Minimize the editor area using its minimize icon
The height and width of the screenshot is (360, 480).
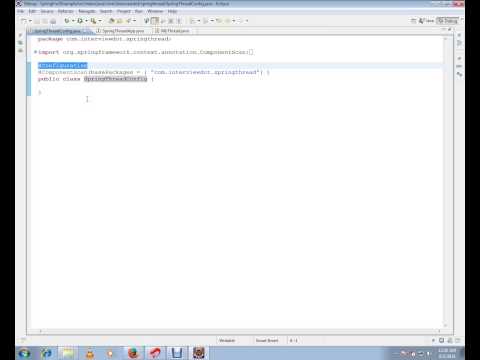(444, 30)
